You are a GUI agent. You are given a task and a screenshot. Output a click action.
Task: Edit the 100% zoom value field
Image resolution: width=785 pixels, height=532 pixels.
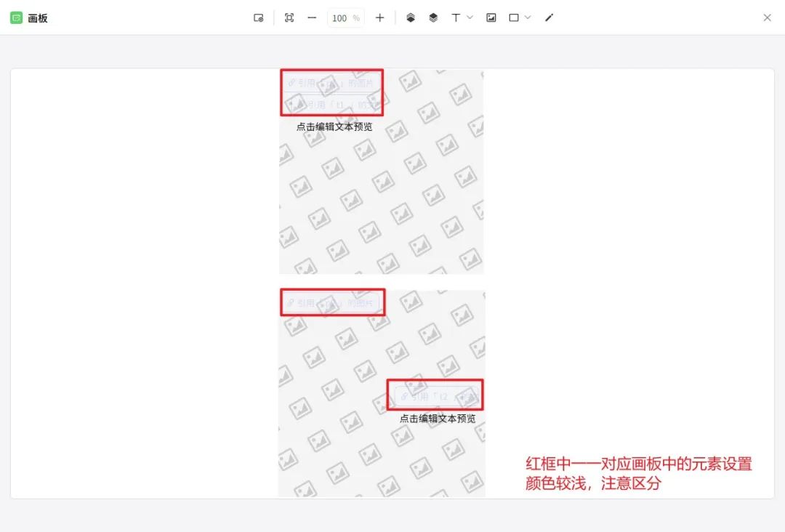tap(345, 18)
